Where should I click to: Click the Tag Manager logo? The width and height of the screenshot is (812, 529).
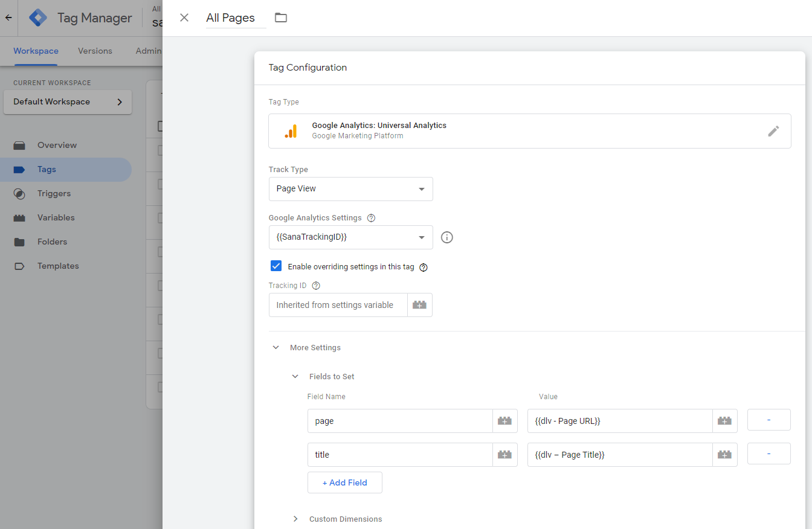click(38, 18)
